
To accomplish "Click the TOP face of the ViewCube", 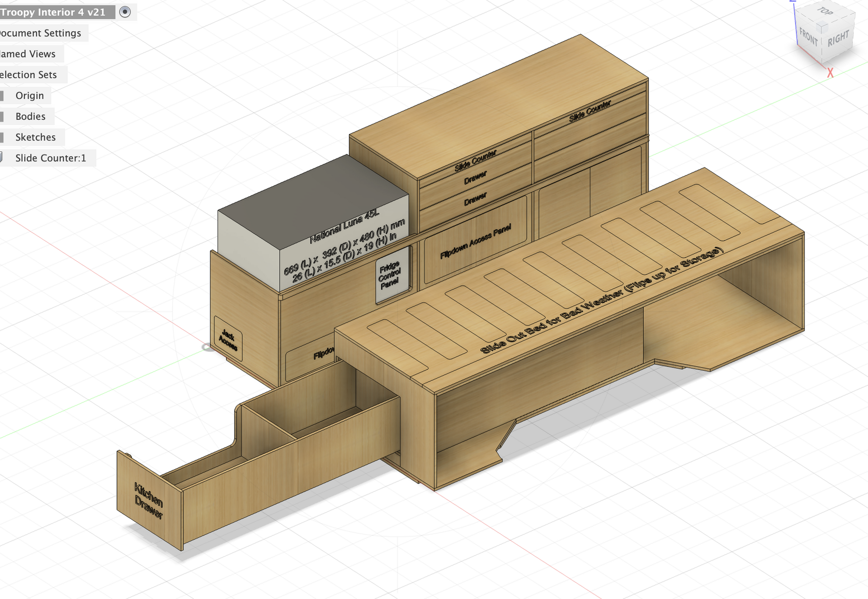I will tap(826, 12).
